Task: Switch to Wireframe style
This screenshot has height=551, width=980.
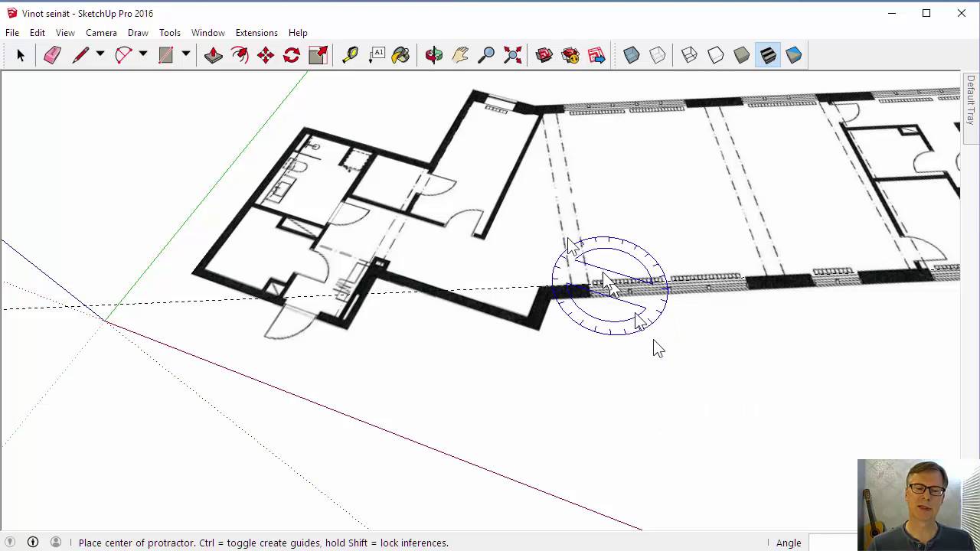Action: [689, 55]
